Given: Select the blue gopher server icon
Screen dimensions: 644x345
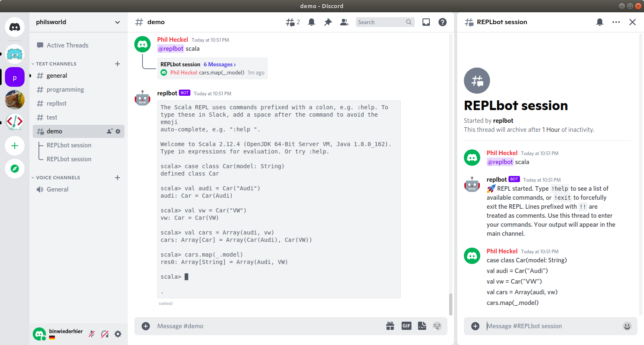Looking at the screenshot, I should 15,54.
